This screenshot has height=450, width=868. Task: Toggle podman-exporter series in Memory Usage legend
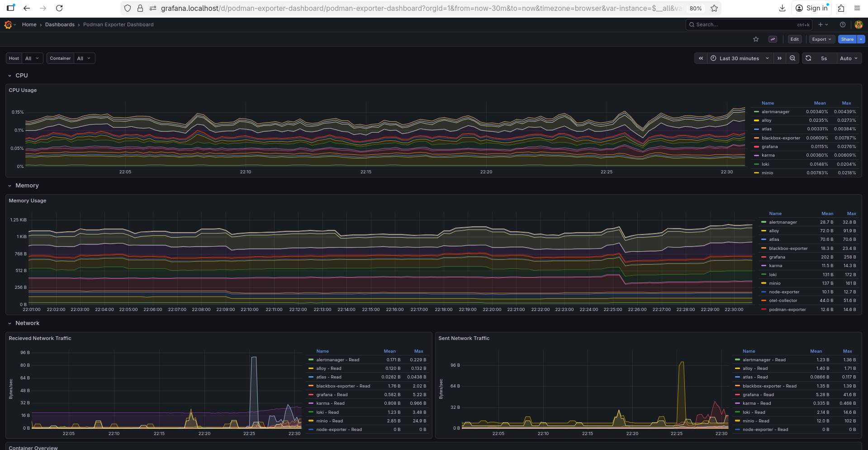[787, 310]
